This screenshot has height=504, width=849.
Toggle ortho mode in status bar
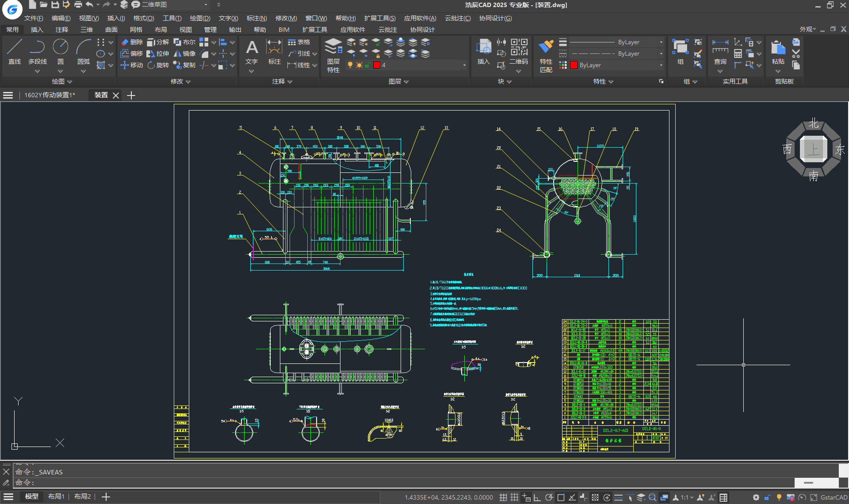tap(537, 497)
